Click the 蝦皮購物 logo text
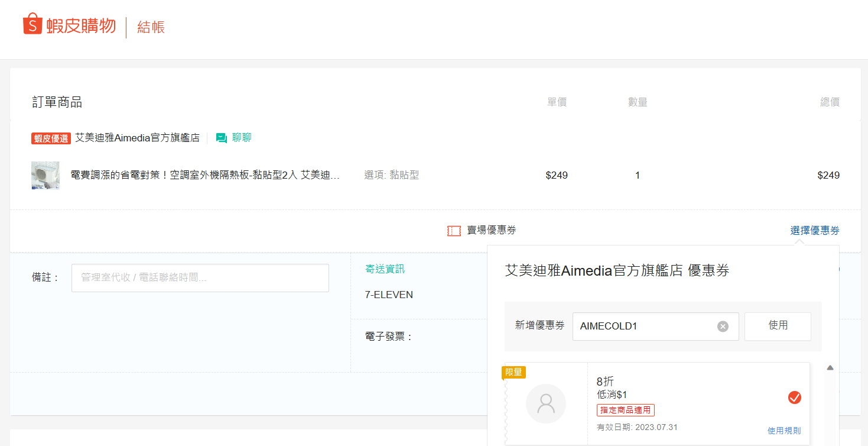This screenshot has width=868, height=446. (x=81, y=26)
